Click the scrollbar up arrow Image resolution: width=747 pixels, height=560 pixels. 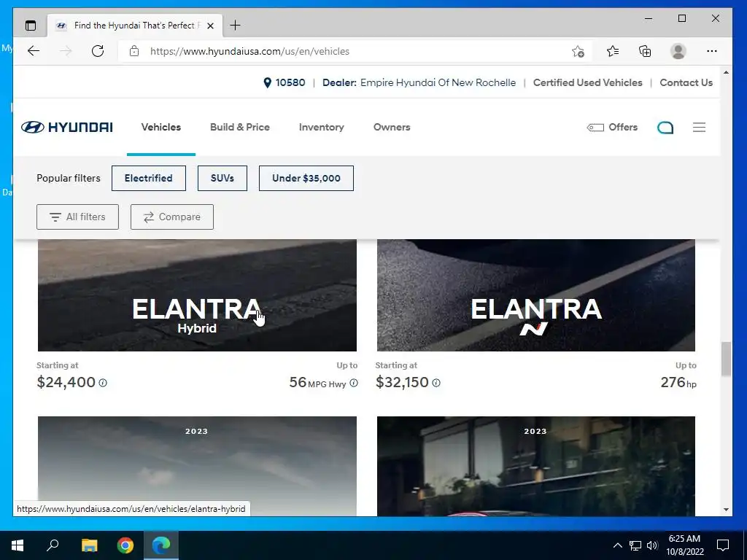click(726, 72)
